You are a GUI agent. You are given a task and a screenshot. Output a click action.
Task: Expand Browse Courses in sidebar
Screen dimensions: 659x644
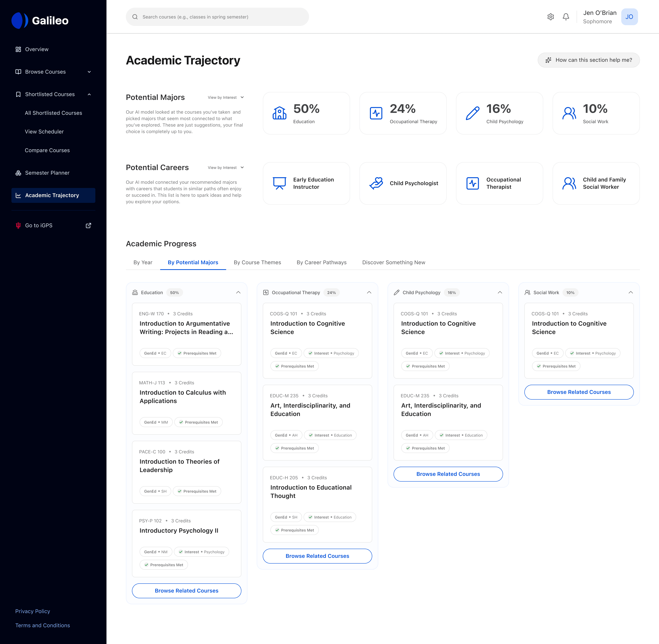click(89, 72)
